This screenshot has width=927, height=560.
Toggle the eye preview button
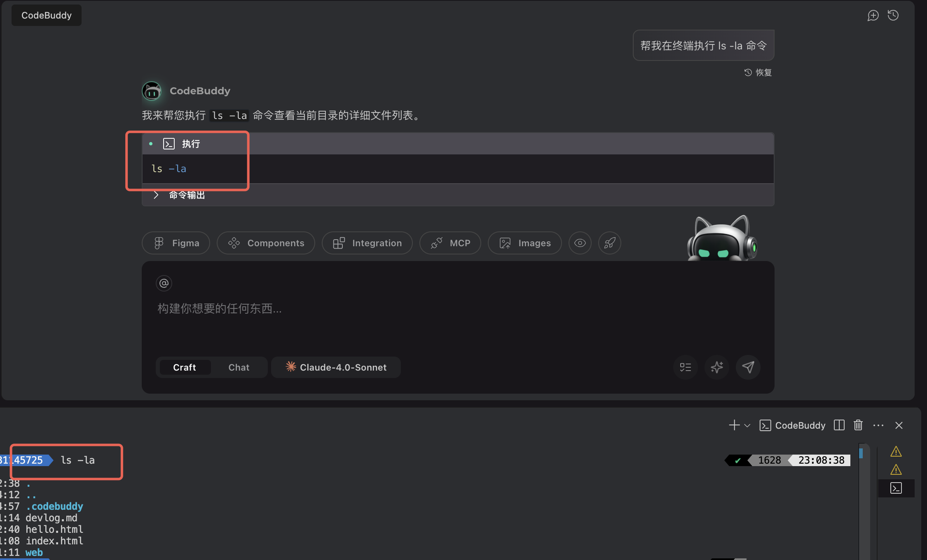point(580,243)
